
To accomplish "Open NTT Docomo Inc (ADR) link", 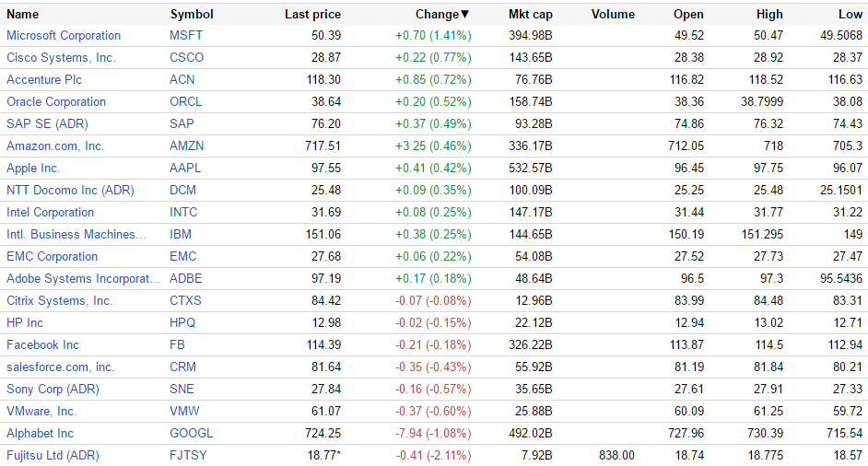I will (70, 191).
